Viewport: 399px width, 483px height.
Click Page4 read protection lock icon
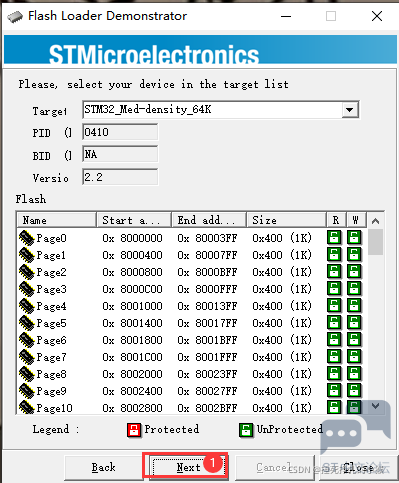334,306
